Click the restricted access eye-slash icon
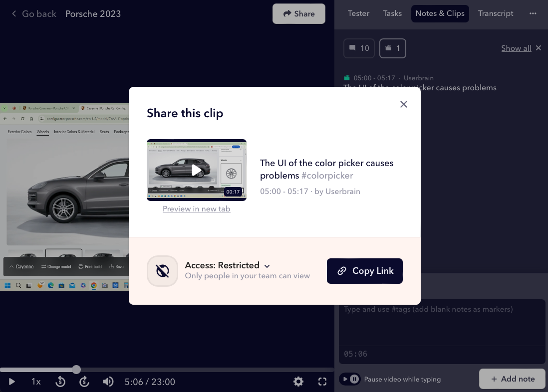548x392 pixels. [x=163, y=271]
